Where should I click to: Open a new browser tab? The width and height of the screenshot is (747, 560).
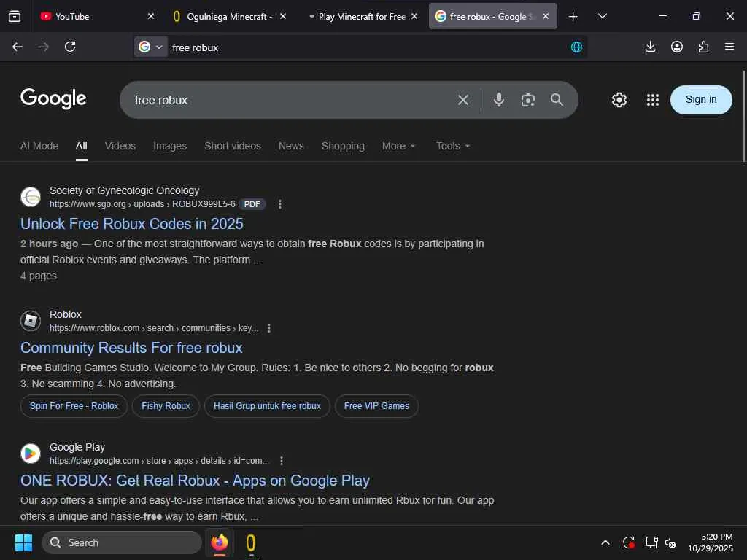pyautogui.click(x=573, y=17)
